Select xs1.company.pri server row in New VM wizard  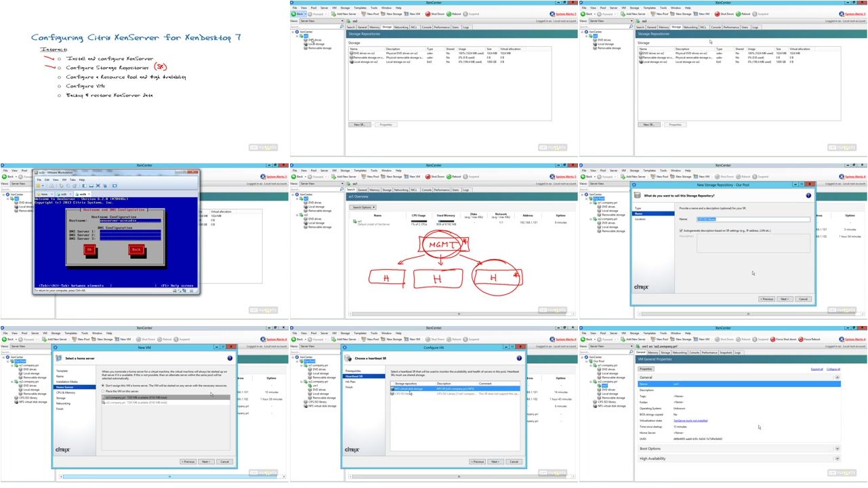pos(166,398)
